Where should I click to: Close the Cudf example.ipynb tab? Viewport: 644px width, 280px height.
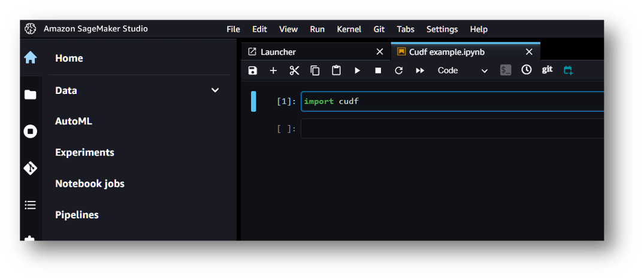(x=530, y=51)
